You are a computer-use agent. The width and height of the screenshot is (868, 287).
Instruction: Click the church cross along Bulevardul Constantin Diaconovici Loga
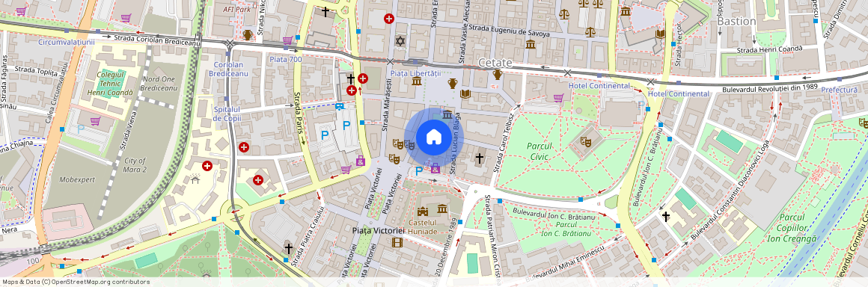click(666, 216)
